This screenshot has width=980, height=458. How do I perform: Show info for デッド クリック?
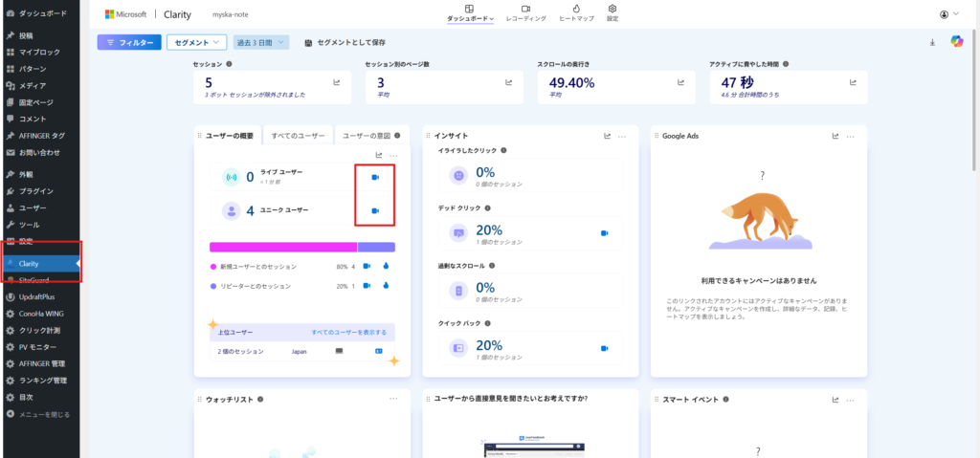(487, 207)
